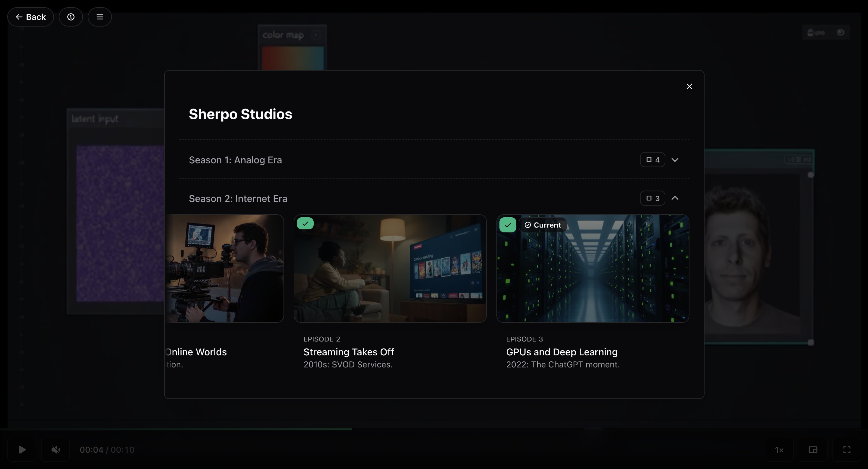Mute the video with the speaker icon
Image resolution: width=868 pixels, height=469 pixels.
coord(55,449)
